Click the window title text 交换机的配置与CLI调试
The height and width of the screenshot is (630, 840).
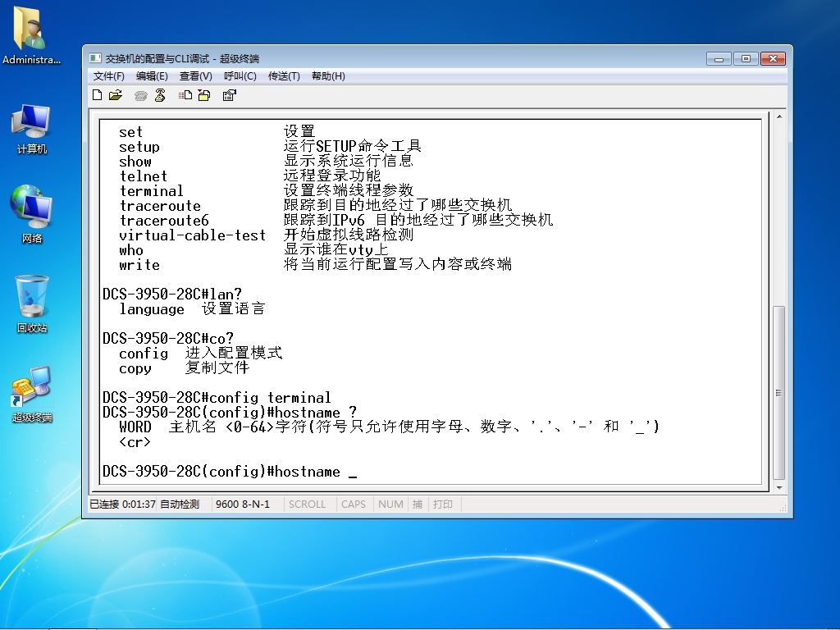[x=157, y=58]
